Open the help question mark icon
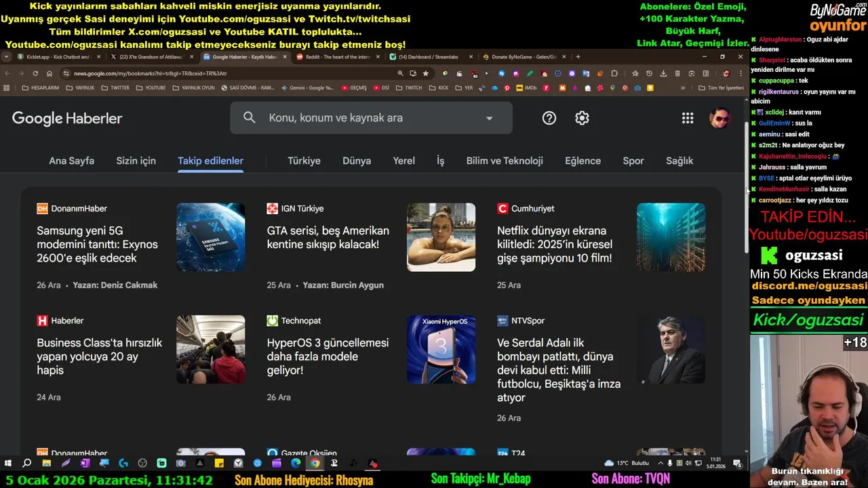The image size is (868, 488). 549,118
